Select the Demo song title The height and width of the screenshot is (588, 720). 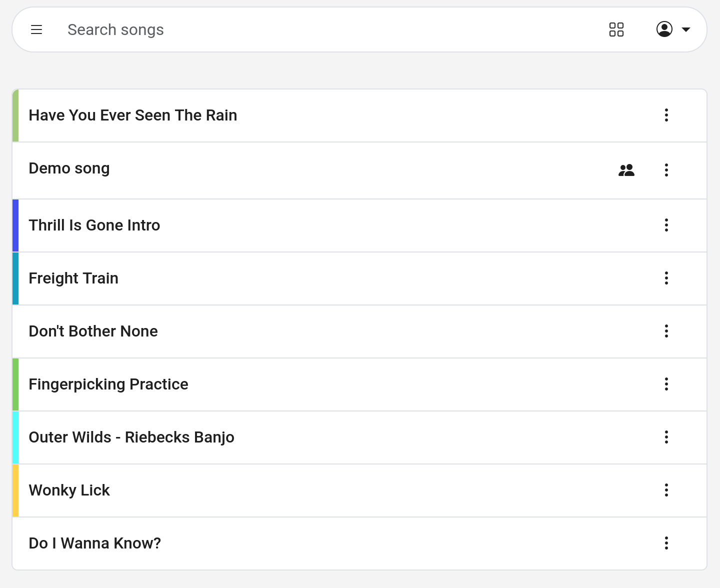[69, 169]
